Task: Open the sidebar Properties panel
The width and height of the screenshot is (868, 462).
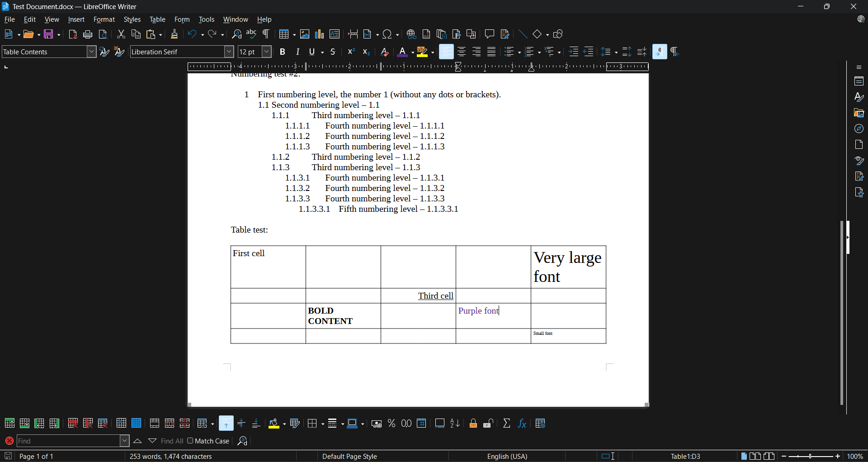Action: pos(859,81)
